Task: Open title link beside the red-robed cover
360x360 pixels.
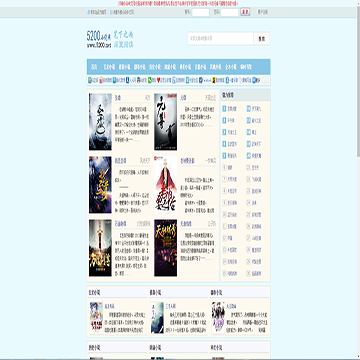Action: point(187,161)
